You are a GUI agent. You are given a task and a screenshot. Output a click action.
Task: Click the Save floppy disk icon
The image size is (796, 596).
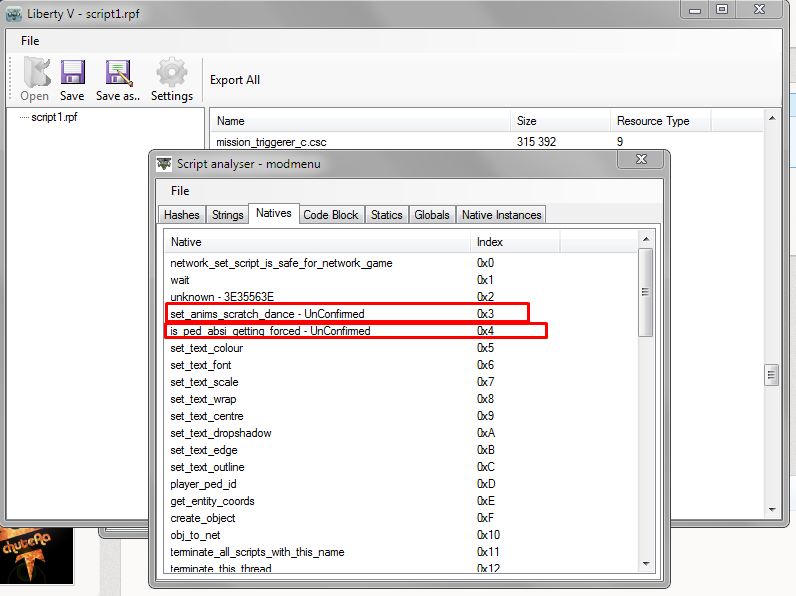pyautogui.click(x=72, y=80)
